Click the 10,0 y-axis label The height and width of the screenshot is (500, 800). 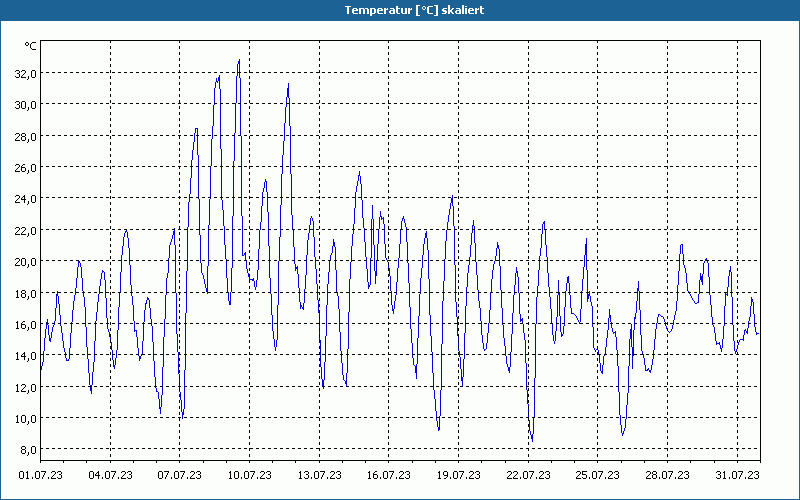(26, 418)
